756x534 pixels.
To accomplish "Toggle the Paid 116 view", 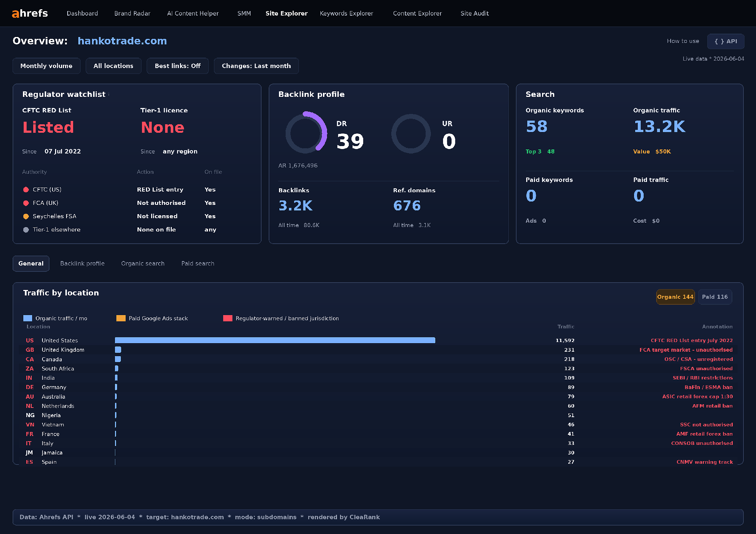I will pos(715,297).
